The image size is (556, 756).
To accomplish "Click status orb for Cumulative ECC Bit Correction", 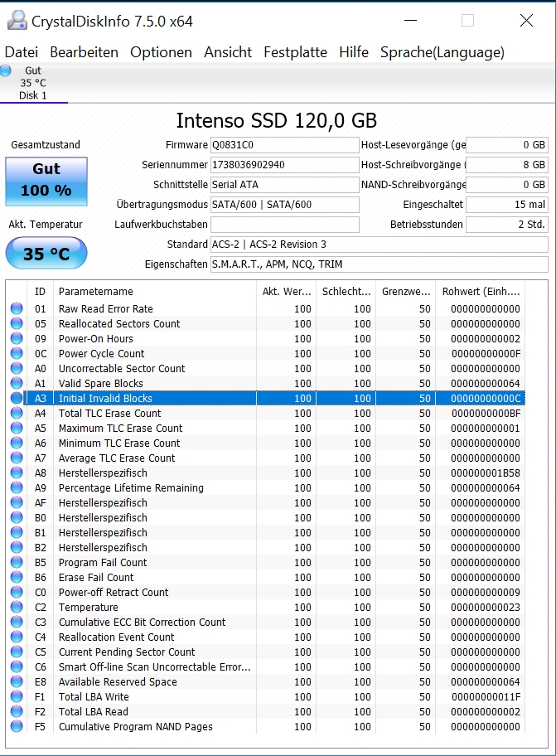I will click(x=17, y=622).
